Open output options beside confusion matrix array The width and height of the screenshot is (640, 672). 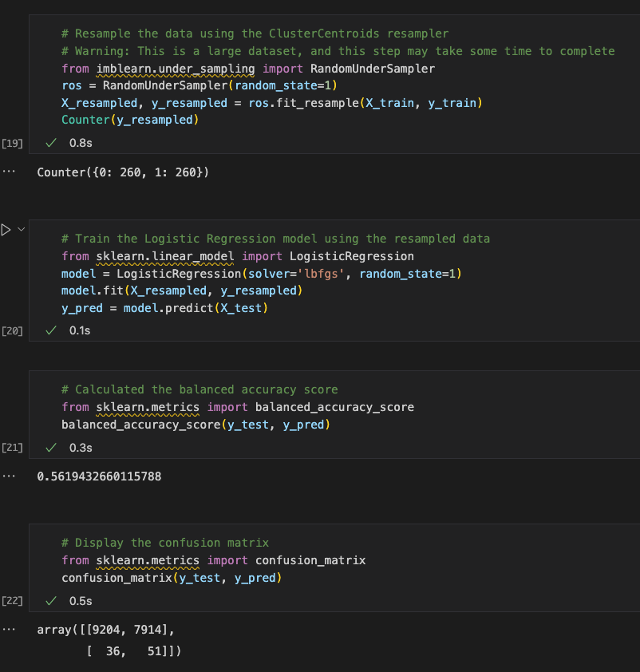click(x=9, y=630)
